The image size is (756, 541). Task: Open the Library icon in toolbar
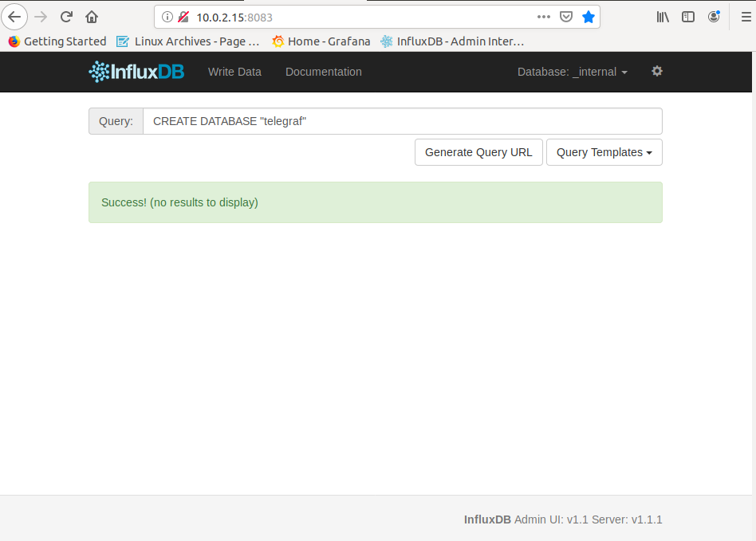pos(663,17)
